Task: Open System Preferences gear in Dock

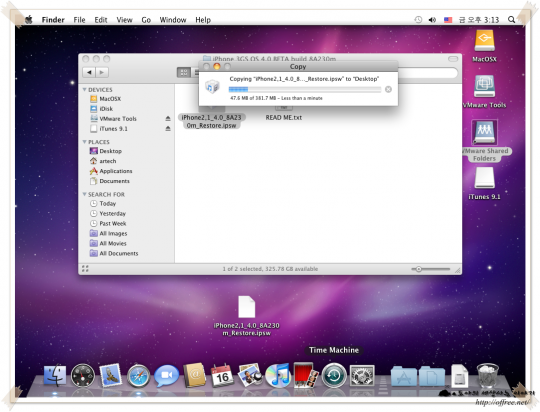Action: 362,375
